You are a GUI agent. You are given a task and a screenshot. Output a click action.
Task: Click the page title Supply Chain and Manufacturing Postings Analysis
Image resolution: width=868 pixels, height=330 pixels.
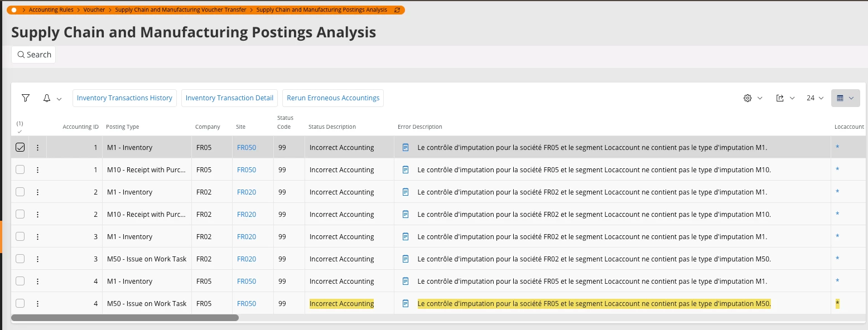click(194, 32)
